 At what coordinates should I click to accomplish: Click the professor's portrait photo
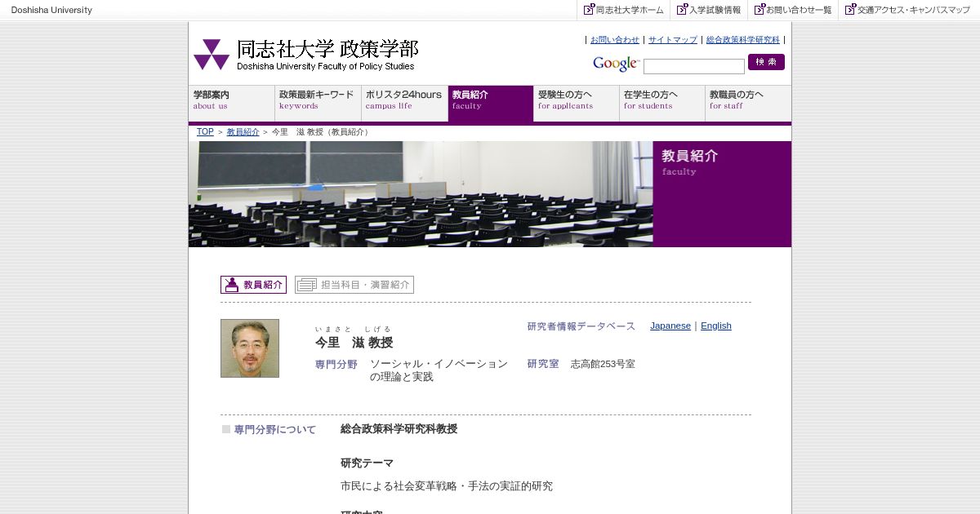tap(250, 348)
